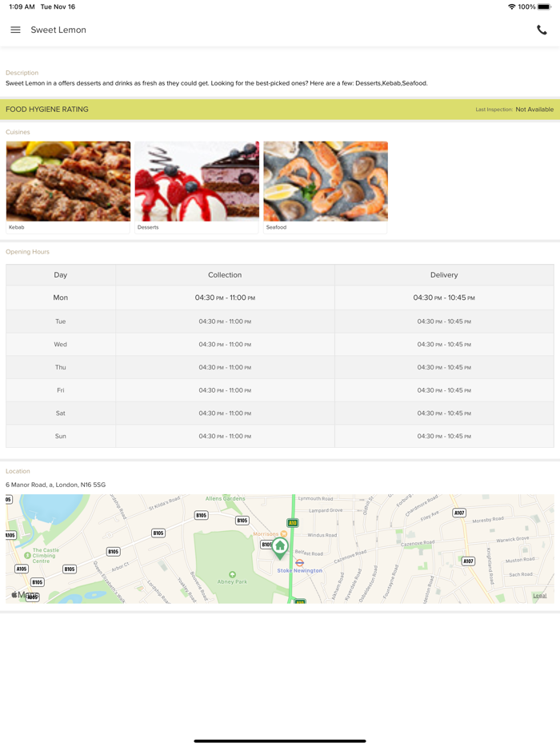This screenshot has width=560, height=747.
Task: Tap the Collection column header
Action: (225, 275)
